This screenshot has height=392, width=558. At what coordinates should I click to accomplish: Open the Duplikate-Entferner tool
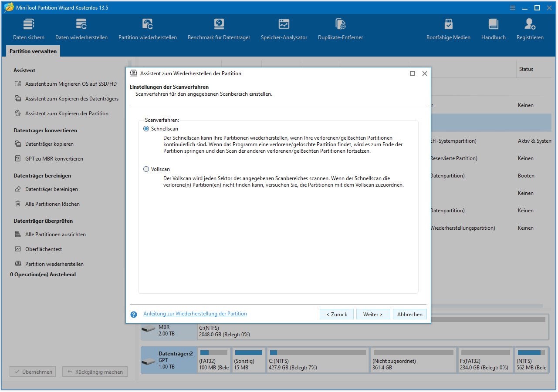pyautogui.click(x=340, y=29)
